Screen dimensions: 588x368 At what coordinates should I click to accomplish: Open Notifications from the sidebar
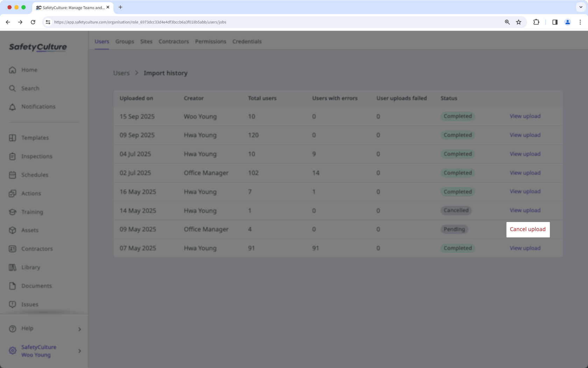13,106
